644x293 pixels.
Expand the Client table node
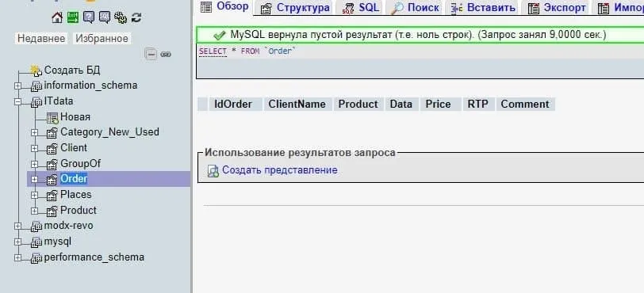pyautogui.click(x=35, y=148)
